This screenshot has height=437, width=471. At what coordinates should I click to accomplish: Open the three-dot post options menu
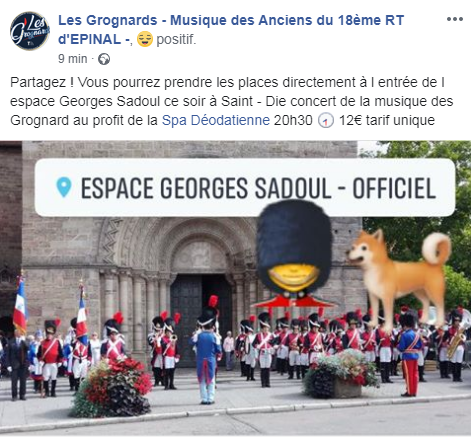pos(455,19)
